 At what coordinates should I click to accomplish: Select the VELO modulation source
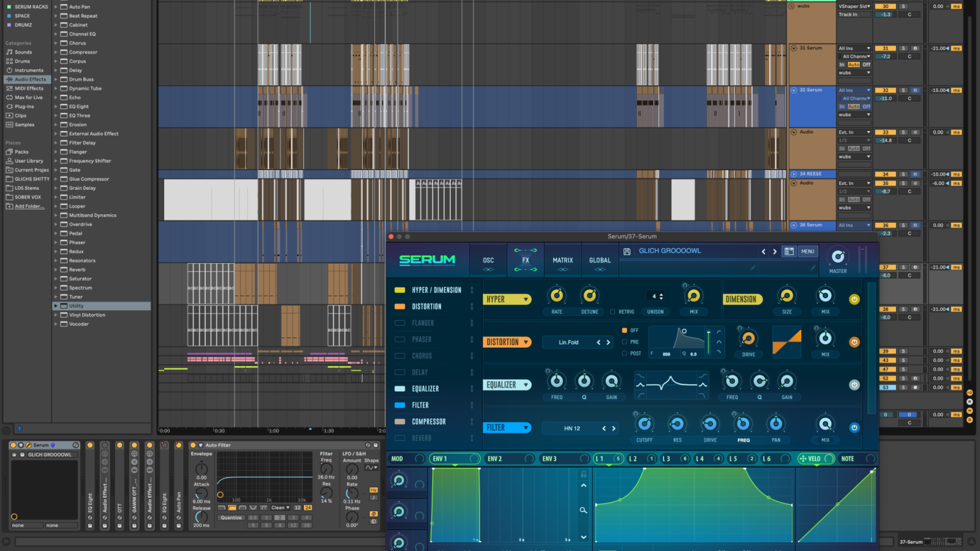click(816, 459)
